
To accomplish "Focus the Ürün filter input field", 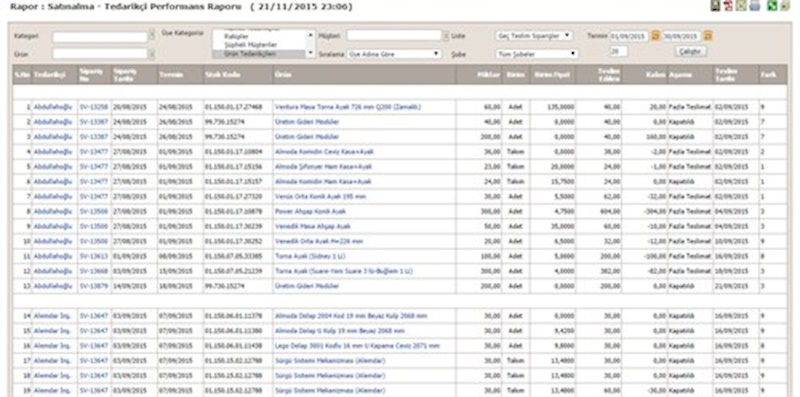I will [x=100, y=54].
